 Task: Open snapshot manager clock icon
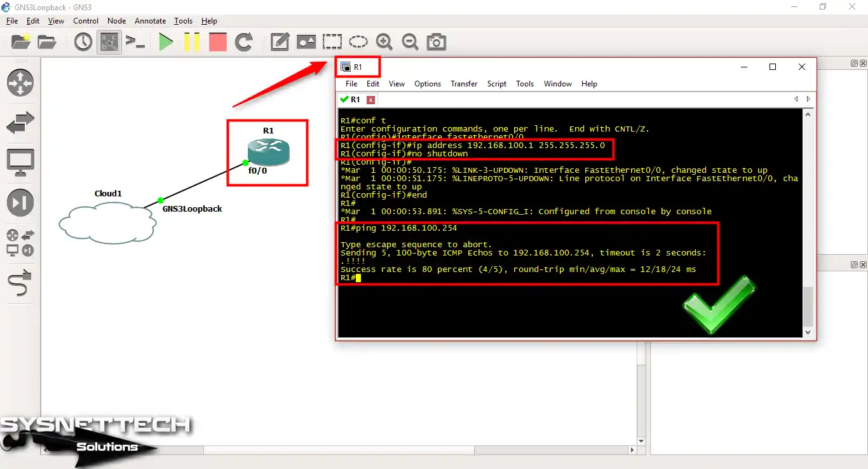coord(83,42)
